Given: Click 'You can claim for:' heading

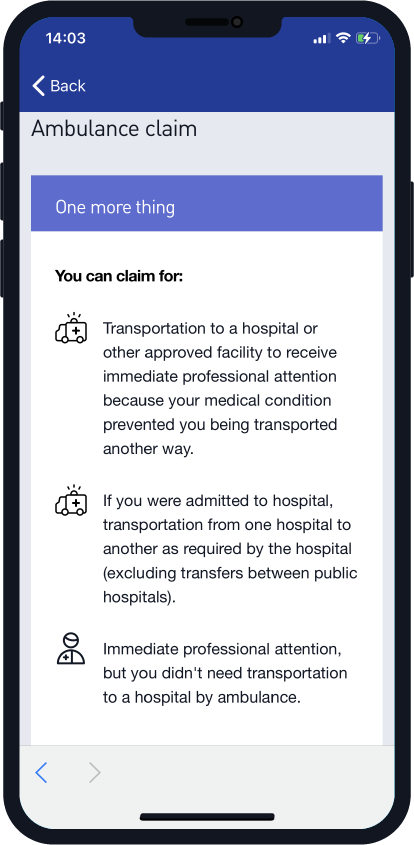Looking at the screenshot, I should pos(119,276).
